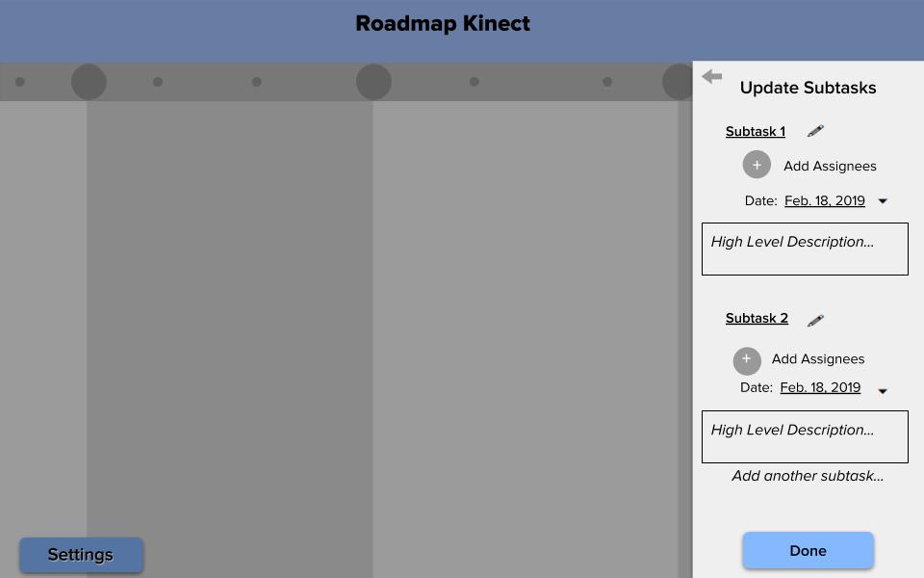924x578 pixels.
Task: Focus Subtask 2 High Level Description field
Action: pos(805,436)
